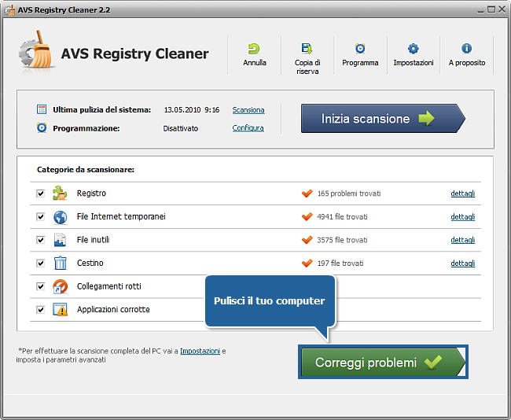Screen dimensions: 511x420
Task: Click the Scansiona link
Action: (248, 110)
